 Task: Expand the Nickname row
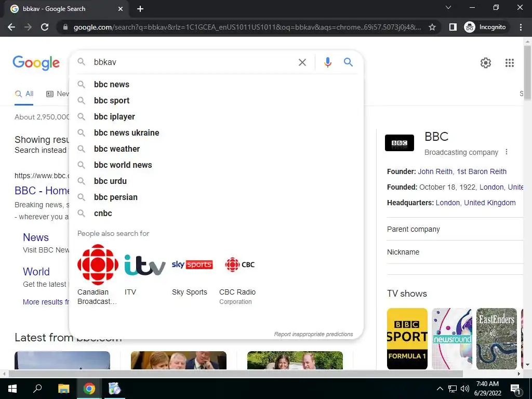[x=455, y=252]
